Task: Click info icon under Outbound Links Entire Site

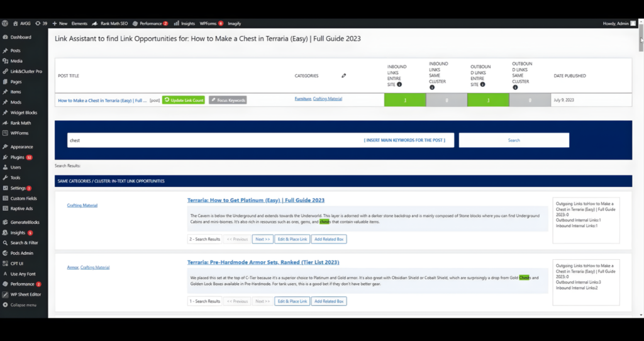Action: (482, 84)
